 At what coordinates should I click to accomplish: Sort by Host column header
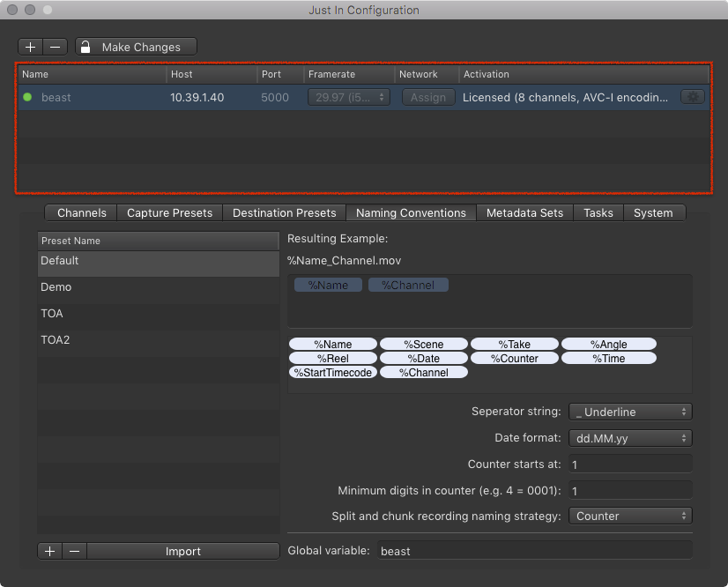(212, 74)
